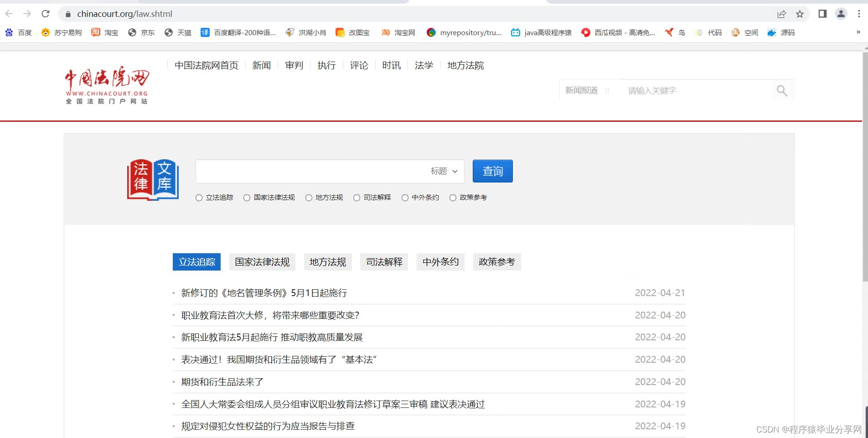Viewport: 868px width, 438px height.
Task: Click the share page icon in address bar
Action: coord(781,14)
